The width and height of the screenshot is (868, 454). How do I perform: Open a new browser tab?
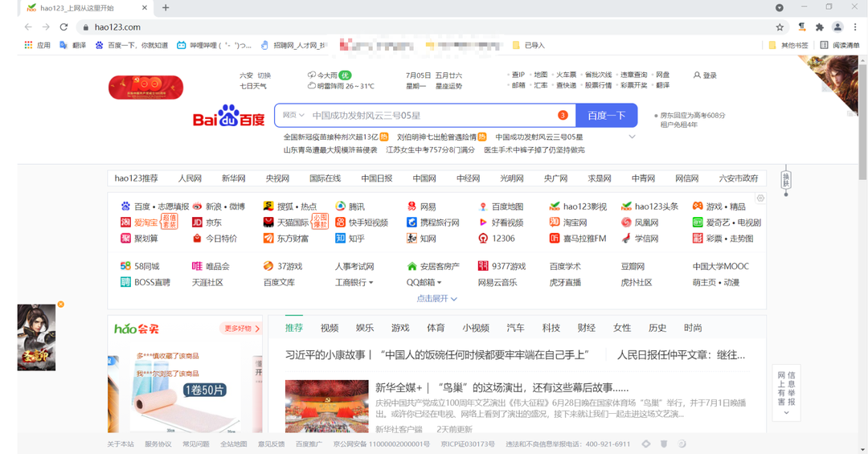tap(166, 8)
